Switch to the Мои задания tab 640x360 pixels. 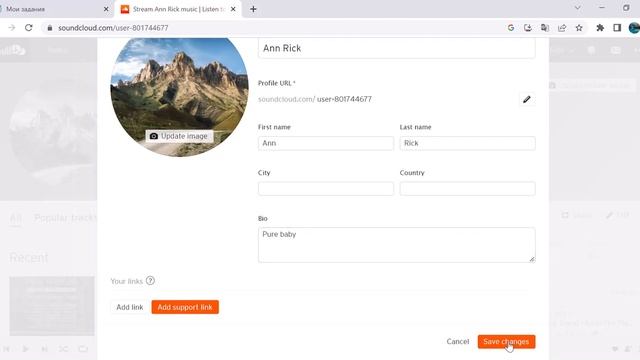[x=51, y=9]
